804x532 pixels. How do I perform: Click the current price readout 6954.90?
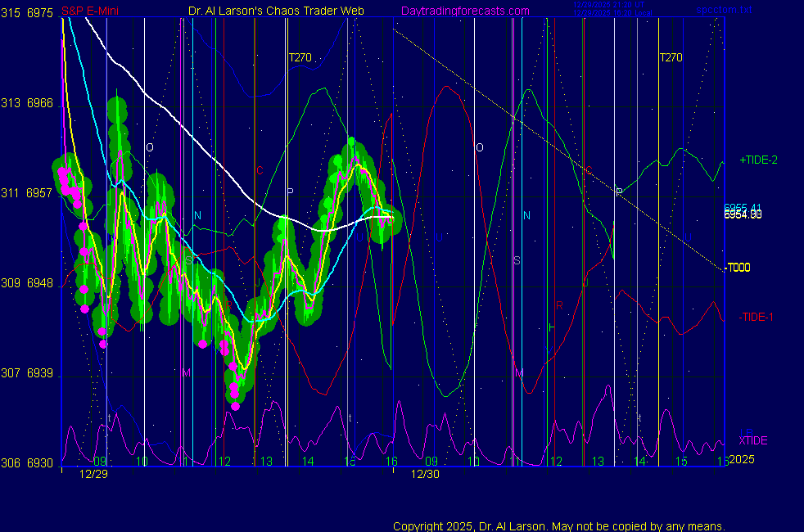click(743, 214)
